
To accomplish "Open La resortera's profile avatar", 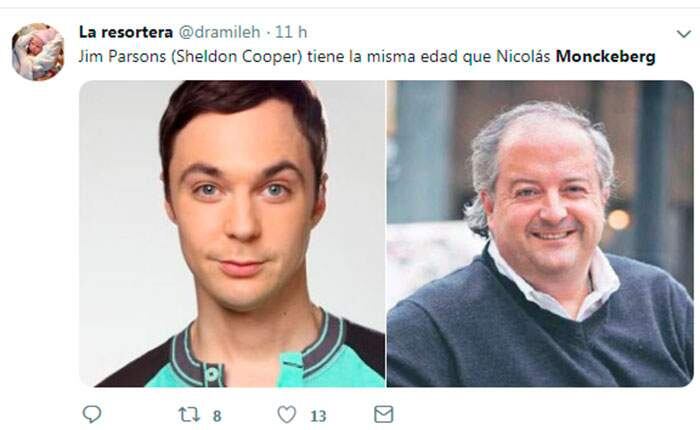I will tap(38, 51).
